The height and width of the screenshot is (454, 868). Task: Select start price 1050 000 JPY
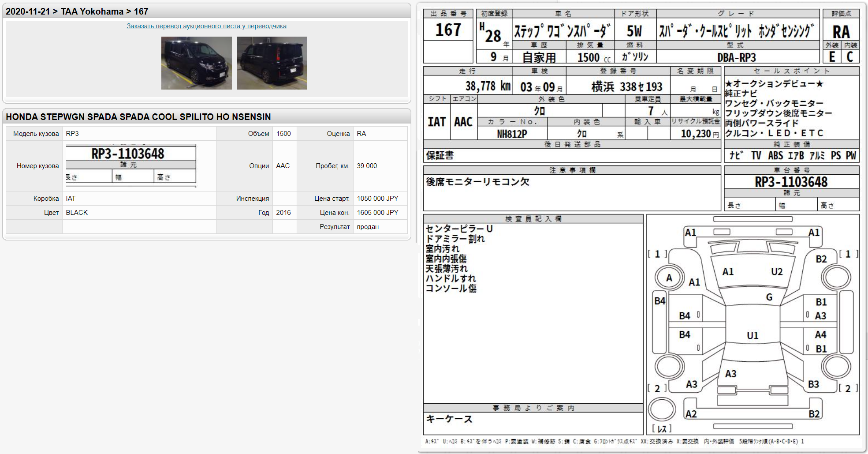pyautogui.click(x=377, y=199)
